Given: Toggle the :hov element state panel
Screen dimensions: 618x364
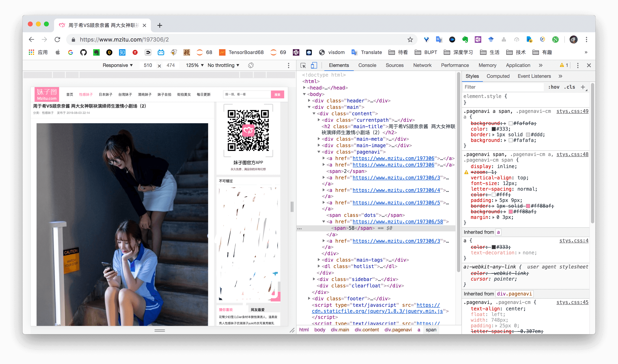Looking at the screenshot, I should click(x=554, y=87).
